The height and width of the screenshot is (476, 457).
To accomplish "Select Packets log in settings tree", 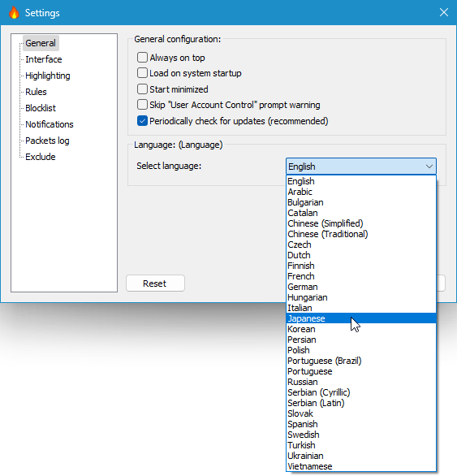I will (47, 141).
